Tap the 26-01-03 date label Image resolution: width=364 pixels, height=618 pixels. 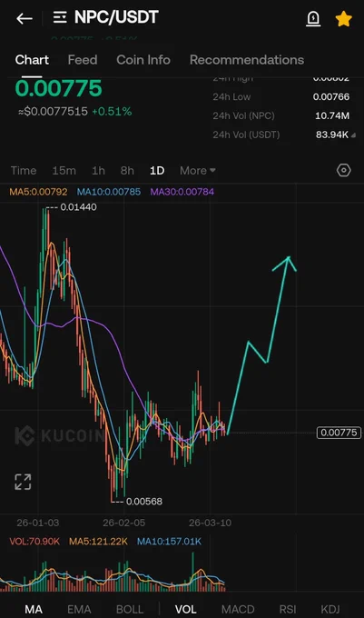(x=38, y=523)
